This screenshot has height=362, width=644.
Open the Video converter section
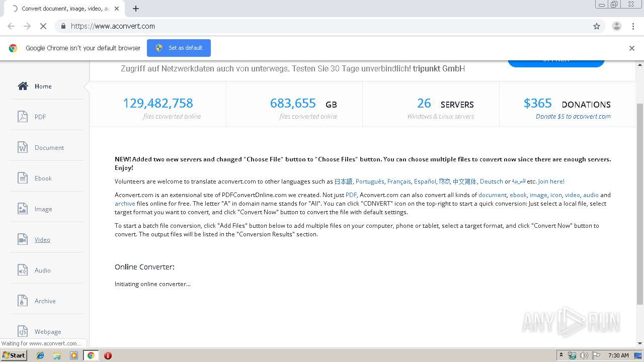point(42,240)
